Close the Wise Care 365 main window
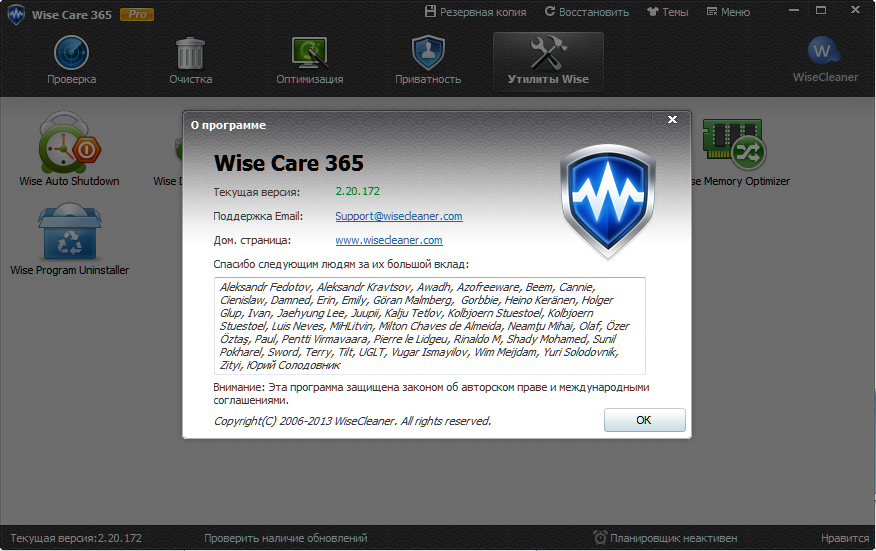876x551 pixels. 855,10
